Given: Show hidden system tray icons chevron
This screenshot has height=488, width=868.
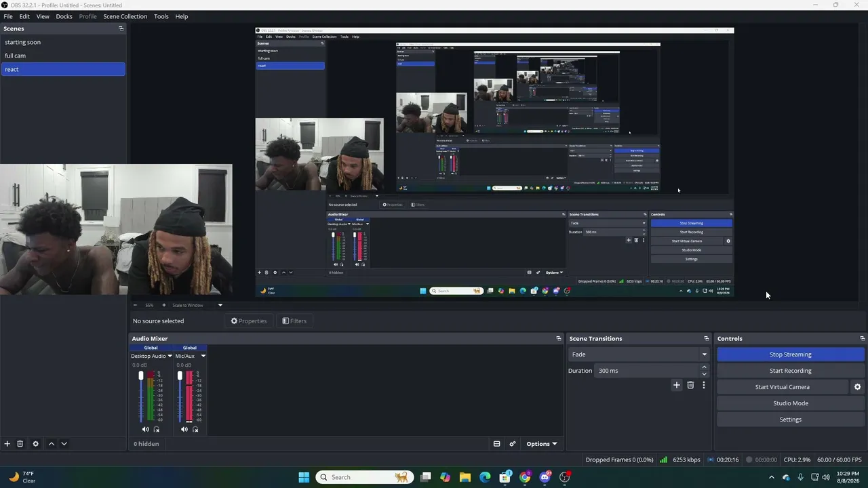Looking at the screenshot, I should point(771,477).
